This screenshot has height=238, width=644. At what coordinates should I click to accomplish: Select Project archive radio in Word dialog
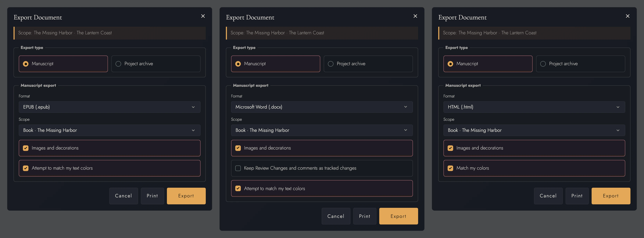coord(331,64)
